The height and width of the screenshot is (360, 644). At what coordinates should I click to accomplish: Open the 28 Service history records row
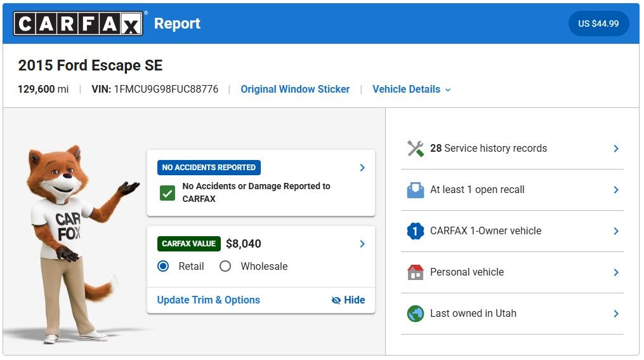(511, 149)
